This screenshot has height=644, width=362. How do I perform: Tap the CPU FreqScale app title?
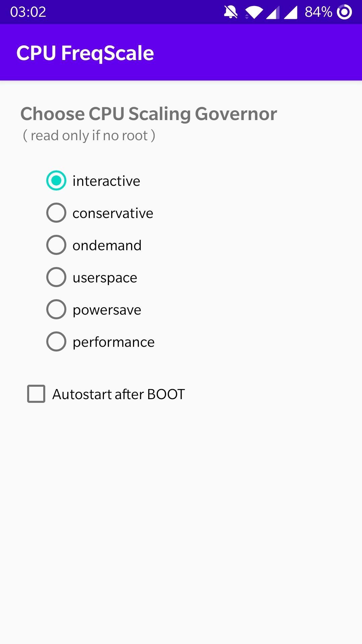[85, 53]
